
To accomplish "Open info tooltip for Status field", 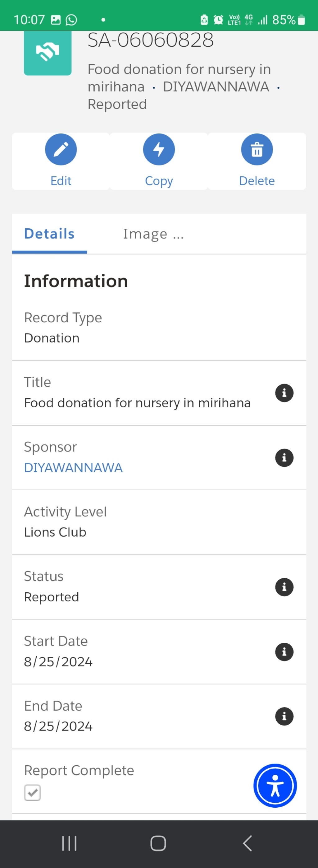I will 284,587.
